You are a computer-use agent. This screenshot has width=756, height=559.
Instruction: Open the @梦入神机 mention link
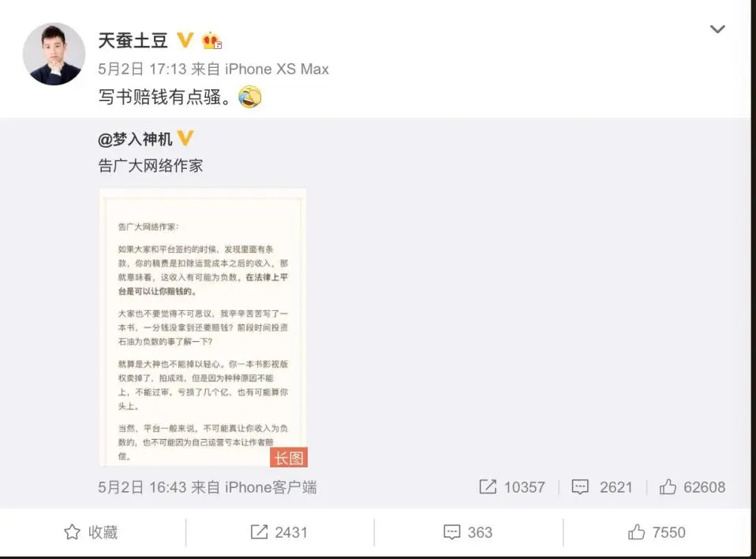pos(135,140)
